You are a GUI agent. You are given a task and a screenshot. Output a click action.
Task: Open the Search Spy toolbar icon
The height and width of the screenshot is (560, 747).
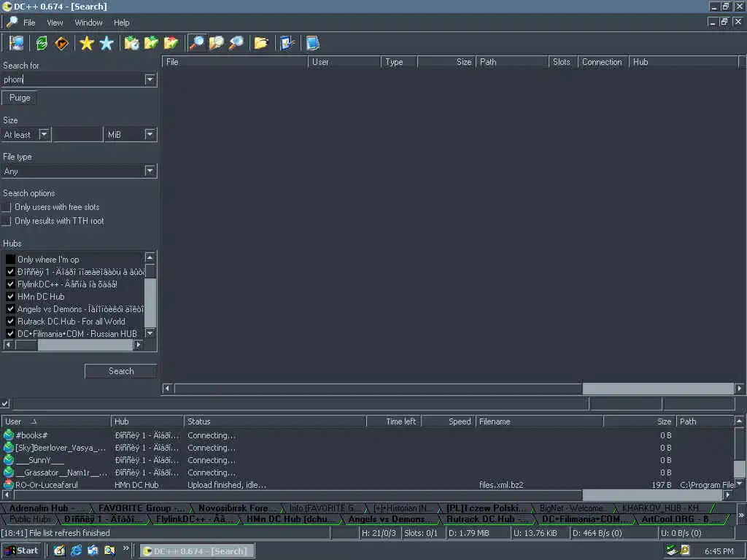236,43
